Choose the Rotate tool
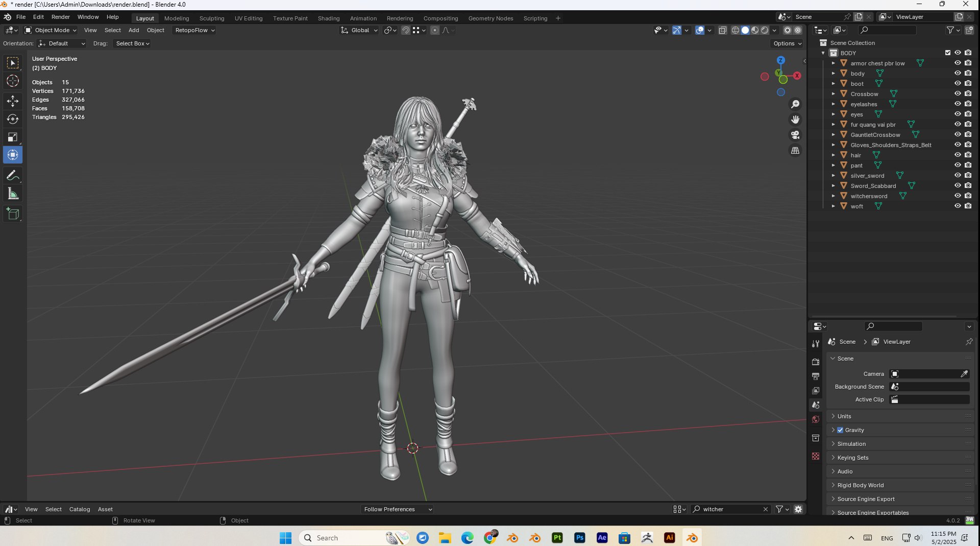 pyautogui.click(x=13, y=119)
